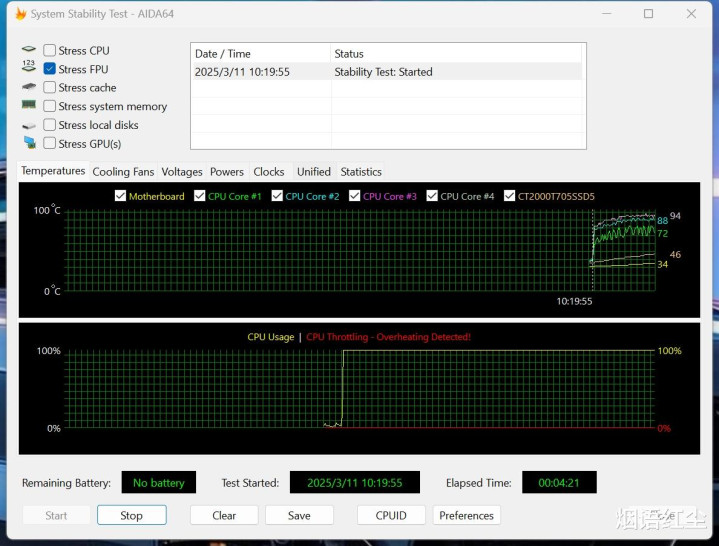Screen dimensions: 719x546
Task: Click the monitor icon beside Stress GPU(s)
Action: (x=29, y=143)
